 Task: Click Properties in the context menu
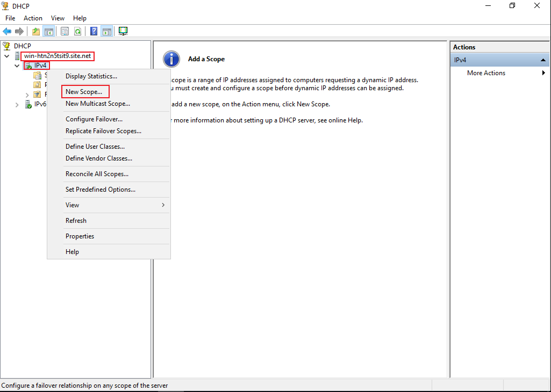(x=109, y=236)
